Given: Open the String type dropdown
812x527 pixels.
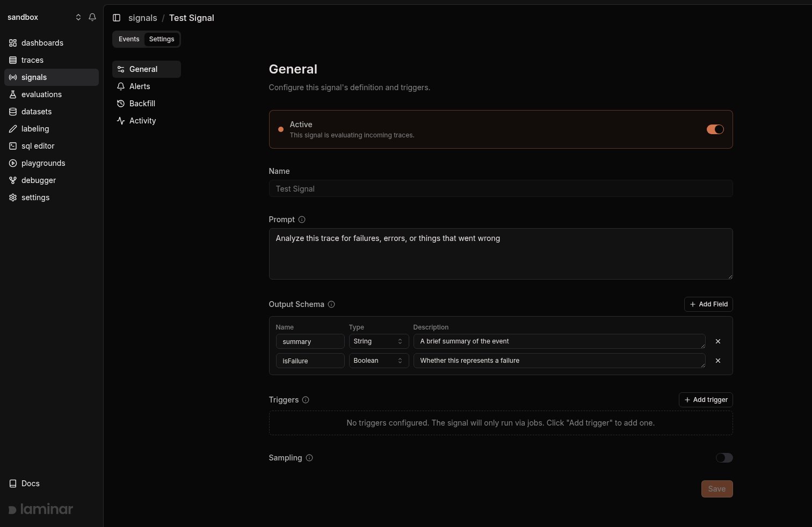Looking at the screenshot, I should pos(379,341).
